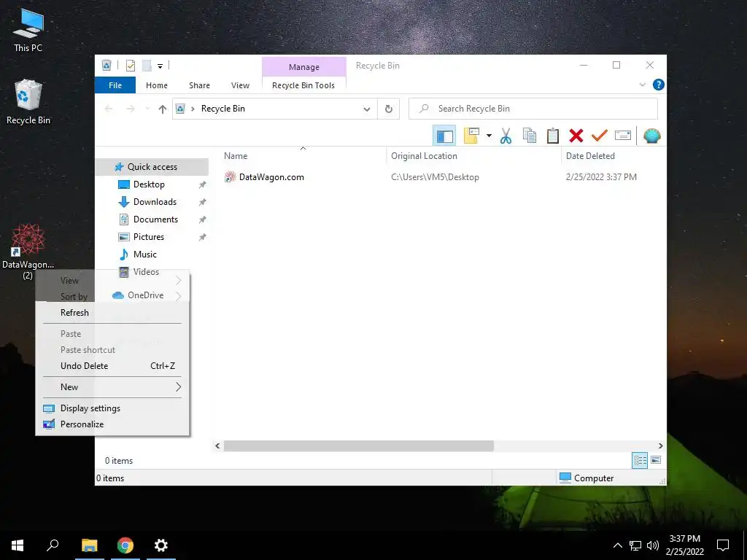Screen dimensions: 747x560
Task: Open the File tab
Action: [115, 85]
